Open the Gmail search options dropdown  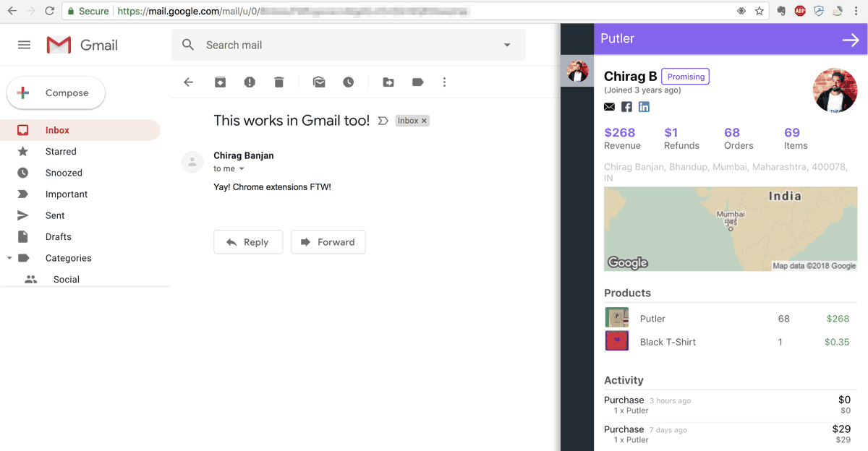tap(506, 44)
